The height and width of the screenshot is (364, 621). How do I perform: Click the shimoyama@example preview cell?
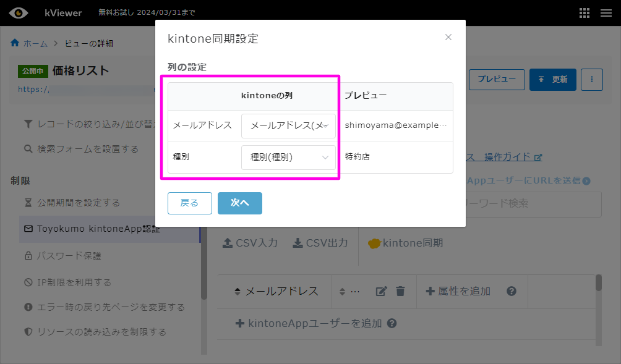click(x=396, y=126)
